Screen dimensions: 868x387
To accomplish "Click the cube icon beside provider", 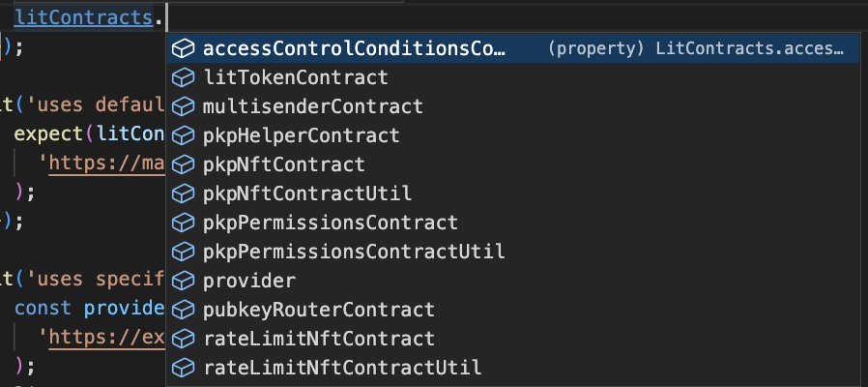I will 184,281.
